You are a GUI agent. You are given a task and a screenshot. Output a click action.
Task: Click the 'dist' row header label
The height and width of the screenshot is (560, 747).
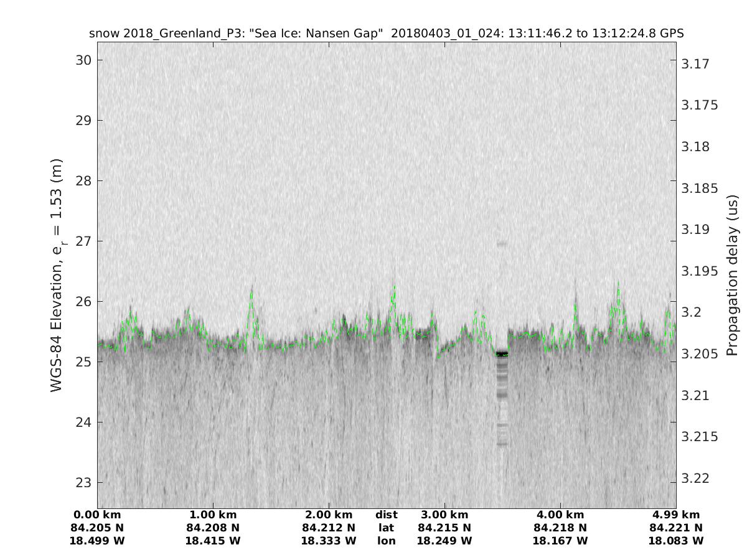386,515
